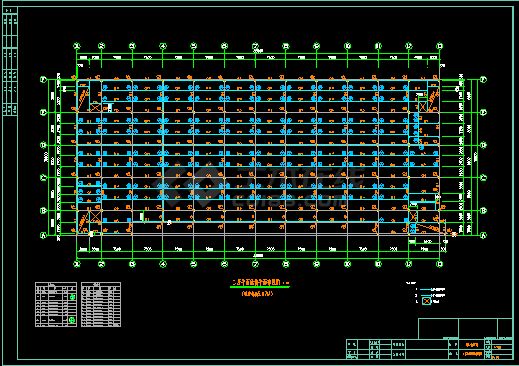Click upper orange text in the title block

point(472,345)
